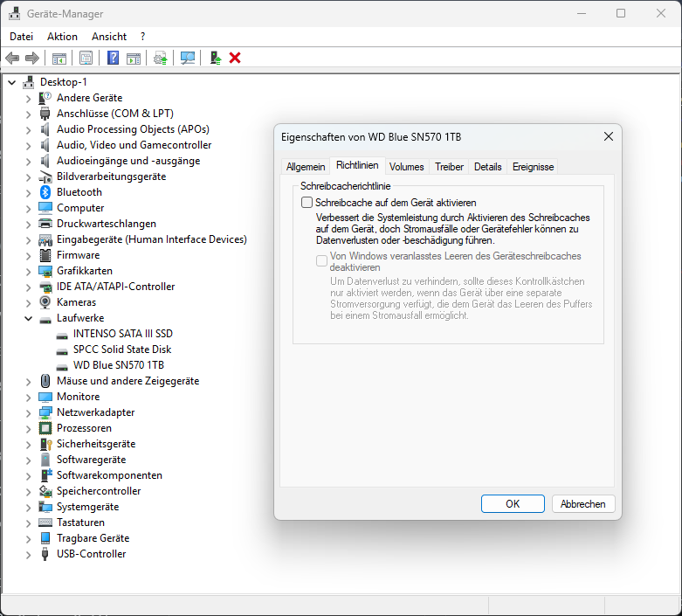This screenshot has width=682, height=616.
Task: Expand Anschlüsse (COM & LPT)
Action: coord(28,114)
